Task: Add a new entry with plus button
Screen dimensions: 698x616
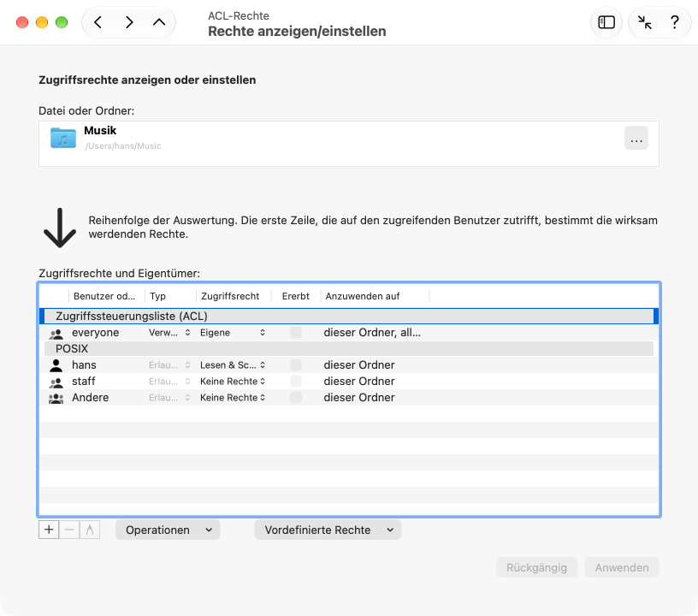Action: [x=49, y=530]
